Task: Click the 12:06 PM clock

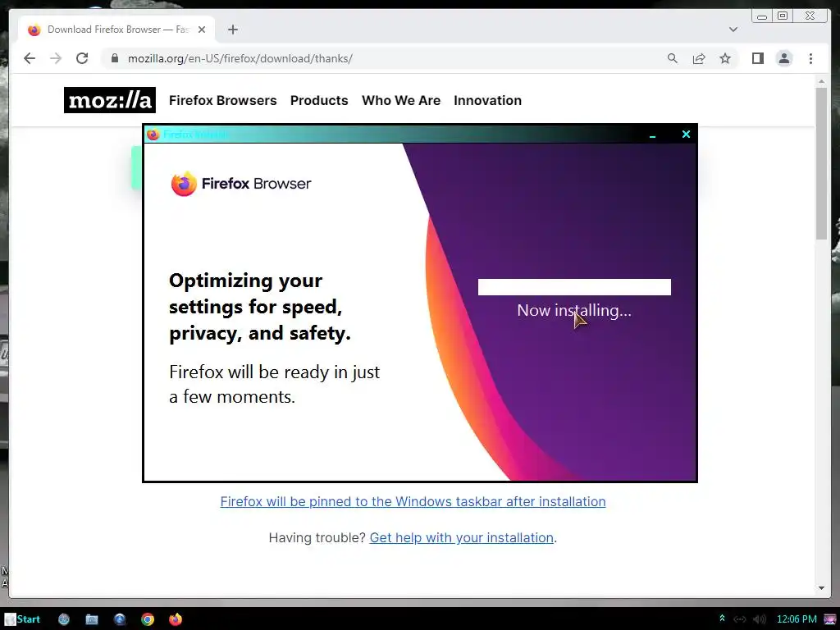Action: (x=797, y=619)
